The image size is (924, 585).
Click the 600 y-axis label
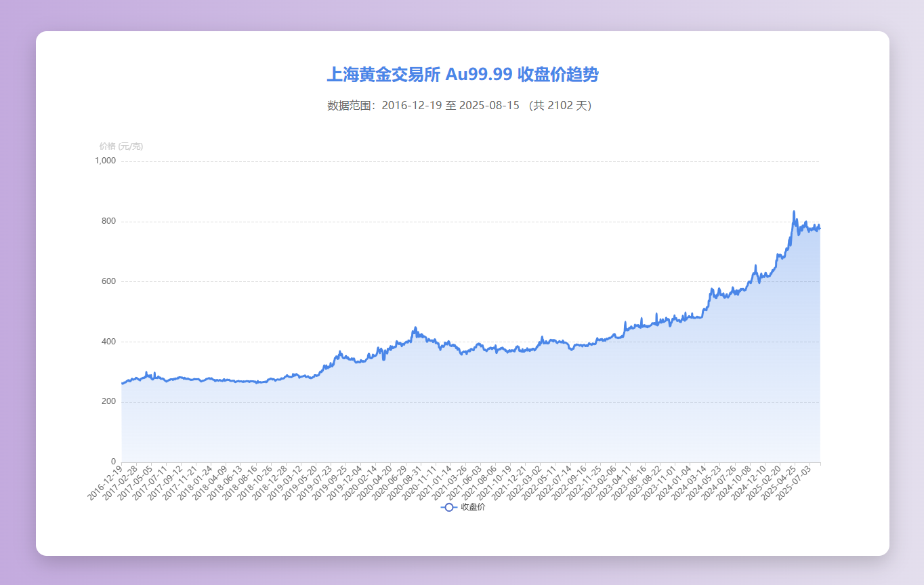tap(109, 281)
